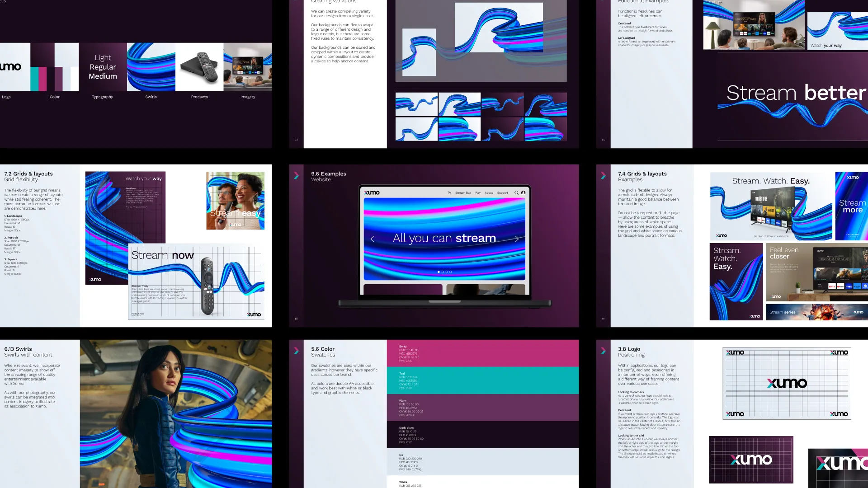Select the first carousel dot in the website mockup
The image size is (868, 488).
coord(439,272)
